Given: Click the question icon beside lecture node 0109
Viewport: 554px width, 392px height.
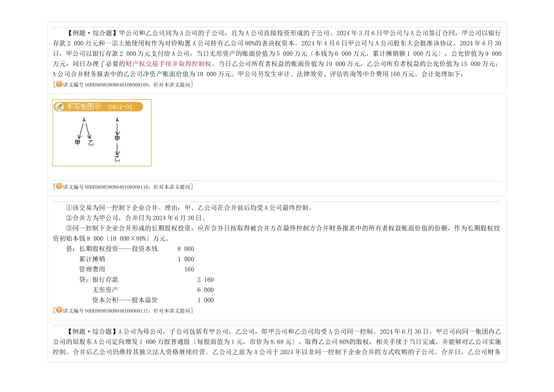Looking at the screenshot, I should 59,84.
